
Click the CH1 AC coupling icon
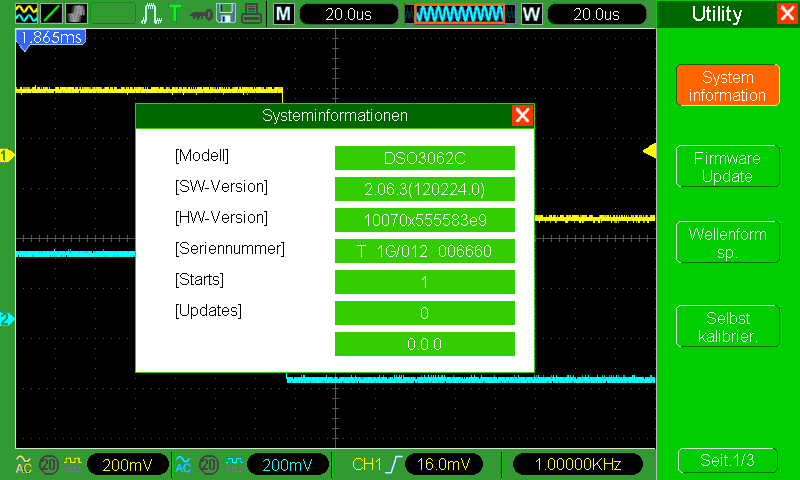[23, 464]
